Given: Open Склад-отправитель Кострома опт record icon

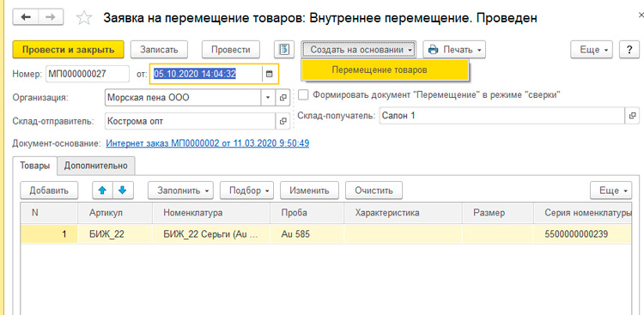Looking at the screenshot, I should (283, 121).
